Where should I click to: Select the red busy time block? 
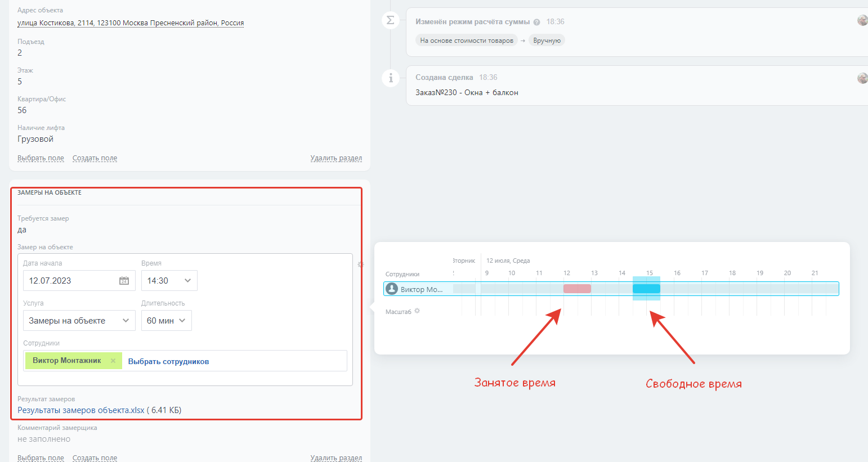(x=577, y=289)
